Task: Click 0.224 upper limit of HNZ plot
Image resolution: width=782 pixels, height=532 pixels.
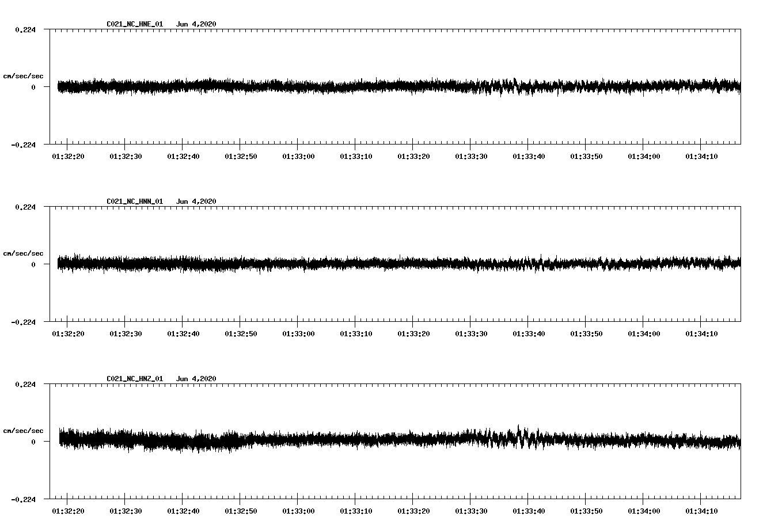Action: (25, 385)
